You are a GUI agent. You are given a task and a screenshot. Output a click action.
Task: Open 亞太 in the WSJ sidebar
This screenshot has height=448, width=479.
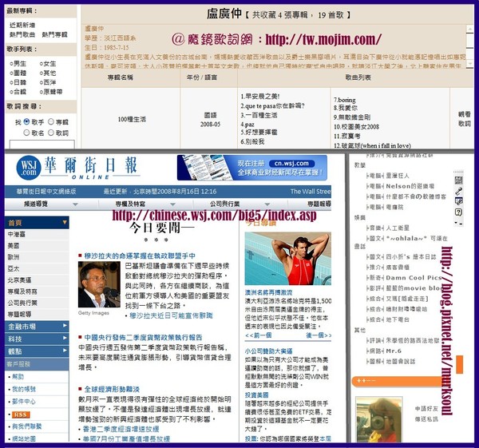[14, 268]
